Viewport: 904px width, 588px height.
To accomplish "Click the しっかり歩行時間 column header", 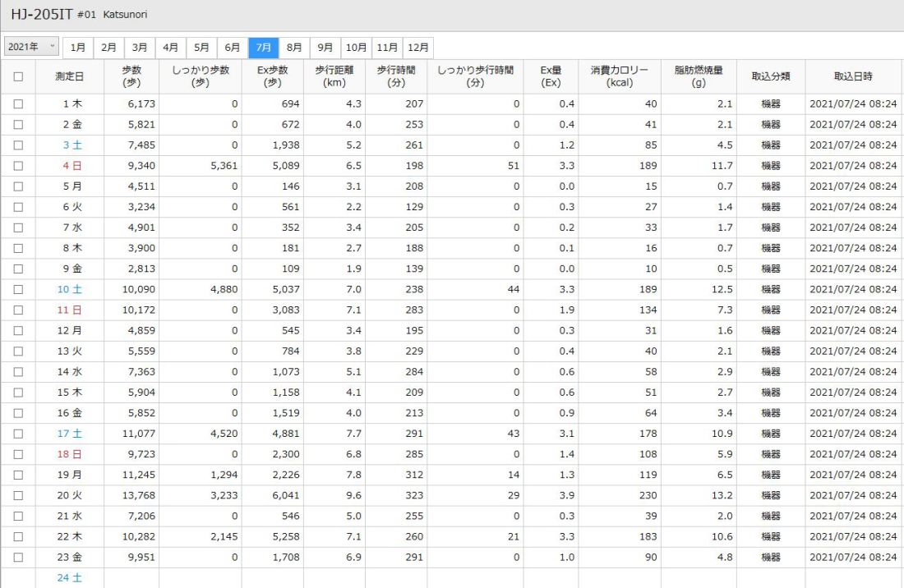I will point(475,76).
